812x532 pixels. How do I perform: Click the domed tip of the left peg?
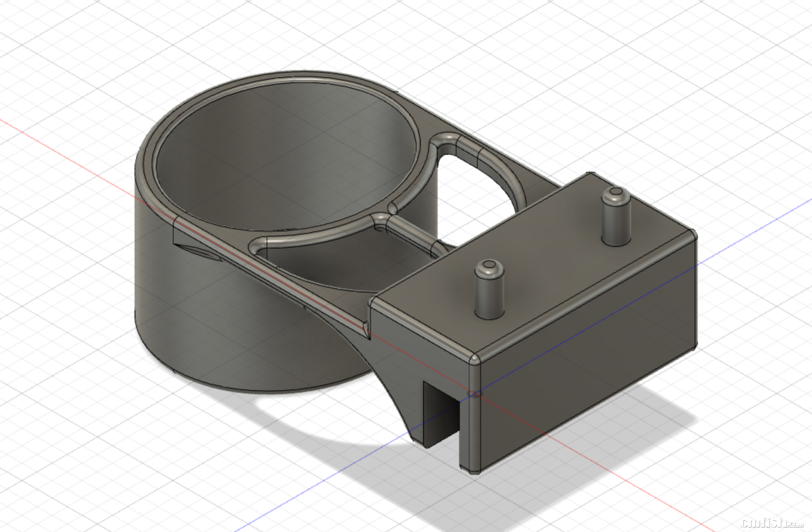pos(489,267)
